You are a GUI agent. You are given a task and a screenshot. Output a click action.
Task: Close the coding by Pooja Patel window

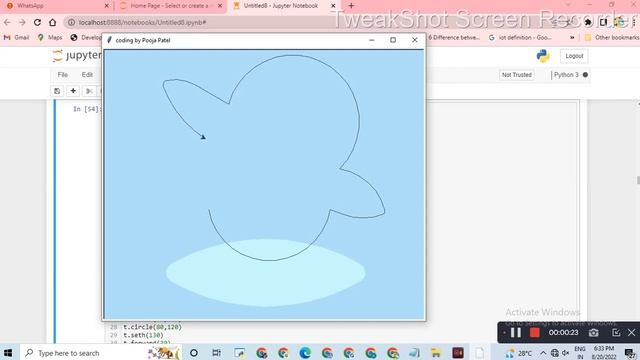tap(415, 40)
